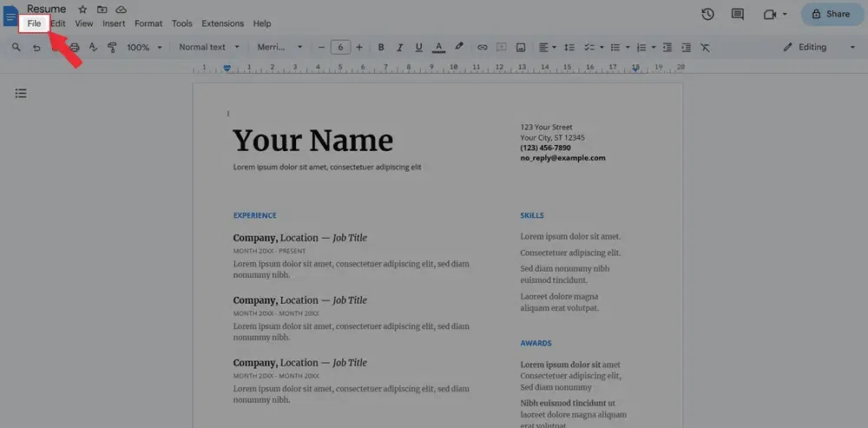The height and width of the screenshot is (428, 868).
Task: Open the Help menu
Action: pos(262,23)
